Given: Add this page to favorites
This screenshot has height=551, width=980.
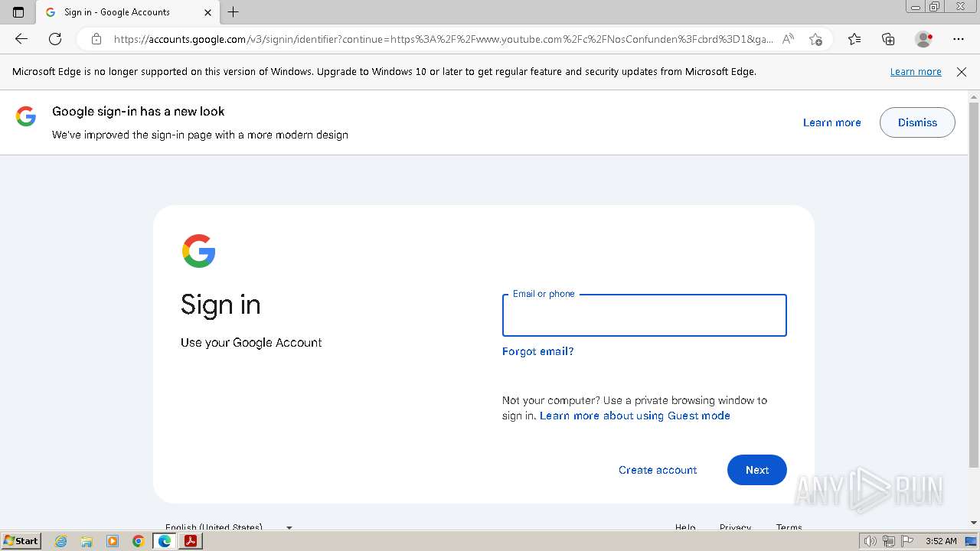Looking at the screenshot, I should [x=815, y=39].
